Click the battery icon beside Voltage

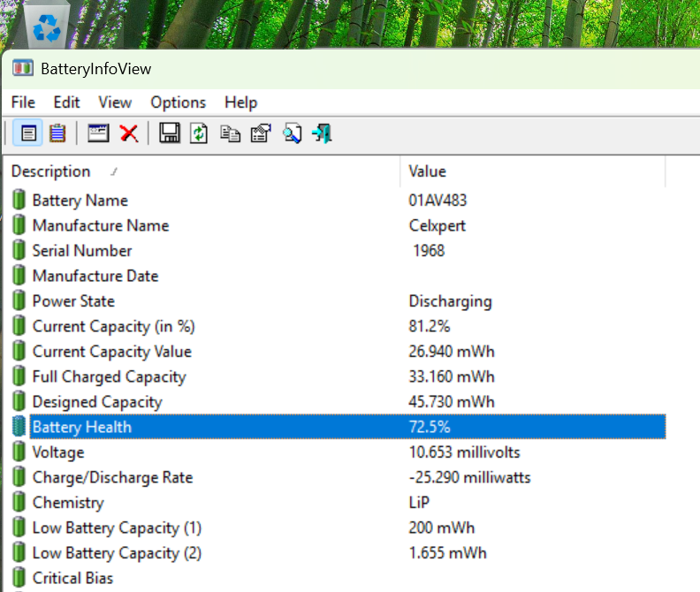pos(19,452)
